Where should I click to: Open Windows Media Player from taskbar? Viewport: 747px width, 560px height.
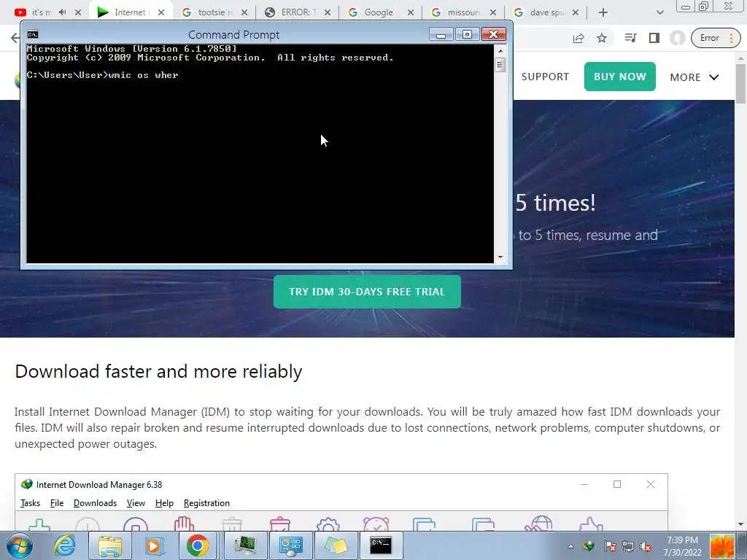pos(153,545)
